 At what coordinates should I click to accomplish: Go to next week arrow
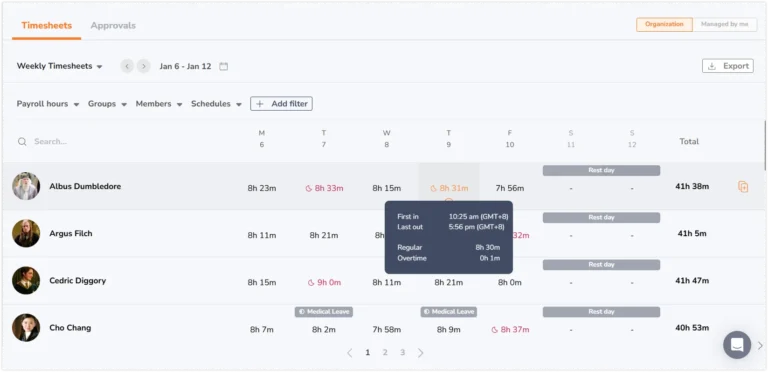click(144, 66)
